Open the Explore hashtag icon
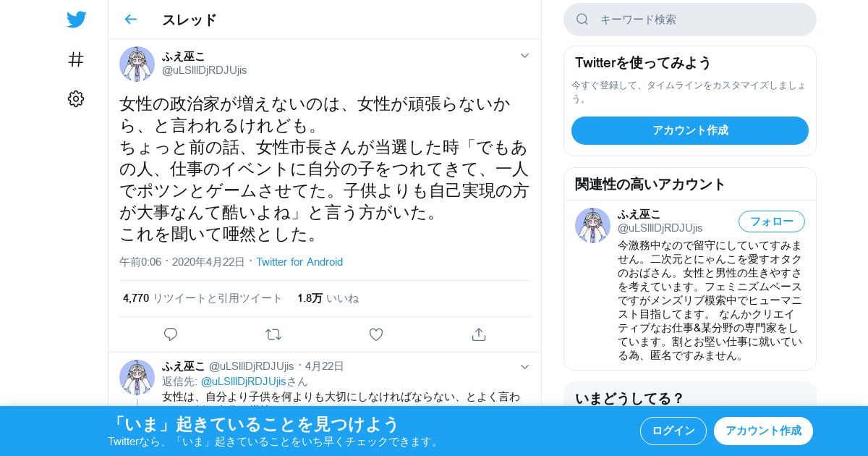The width and height of the screenshot is (868, 456). (76, 59)
